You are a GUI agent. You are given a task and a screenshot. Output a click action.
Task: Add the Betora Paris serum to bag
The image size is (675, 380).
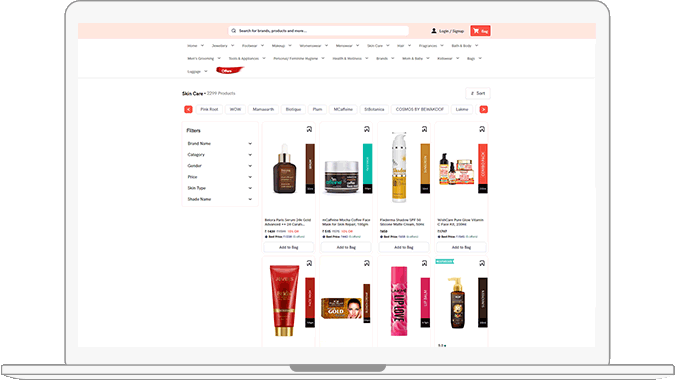pyautogui.click(x=288, y=247)
